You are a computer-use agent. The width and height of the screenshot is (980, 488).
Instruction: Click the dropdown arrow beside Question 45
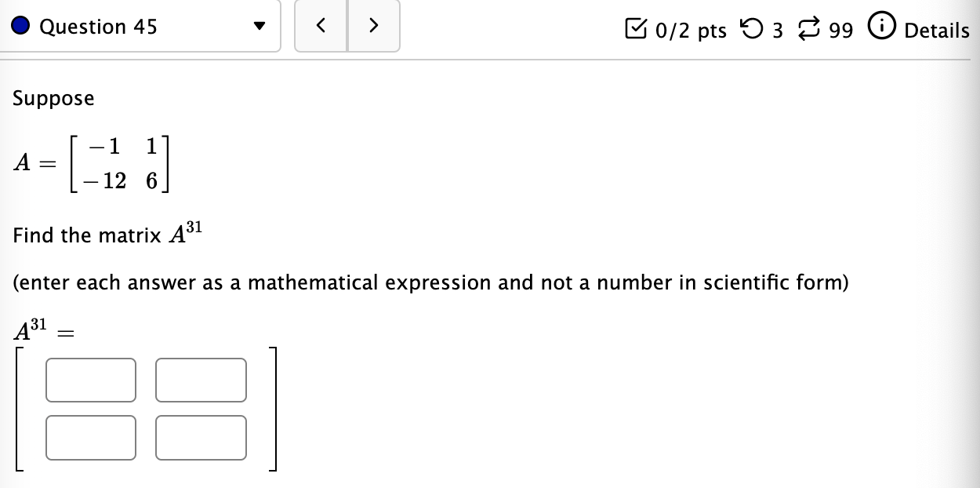click(260, 26)
